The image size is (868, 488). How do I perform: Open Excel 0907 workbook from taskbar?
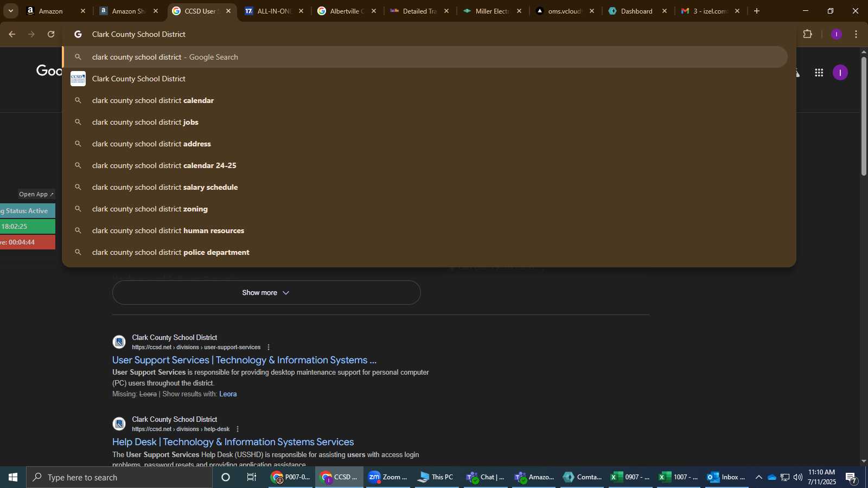click(x=630, y=477)
